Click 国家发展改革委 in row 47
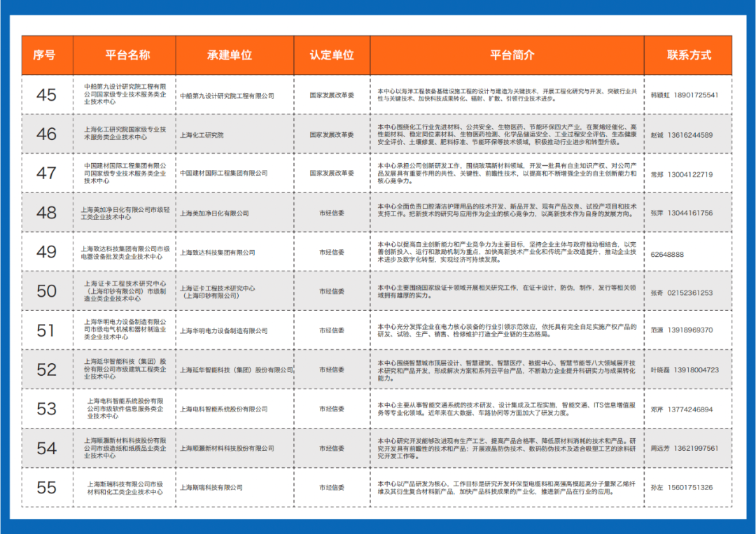 (332, 173)
